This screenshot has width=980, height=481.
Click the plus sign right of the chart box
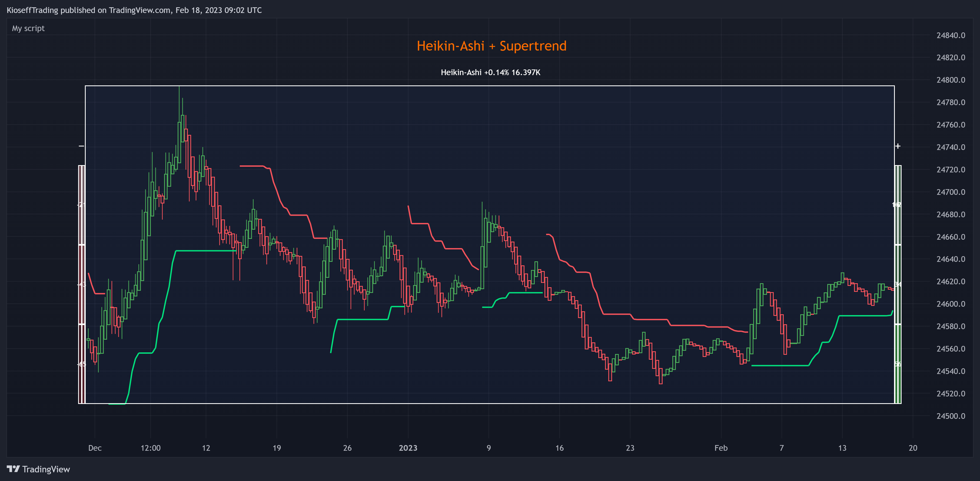point(898,146)
